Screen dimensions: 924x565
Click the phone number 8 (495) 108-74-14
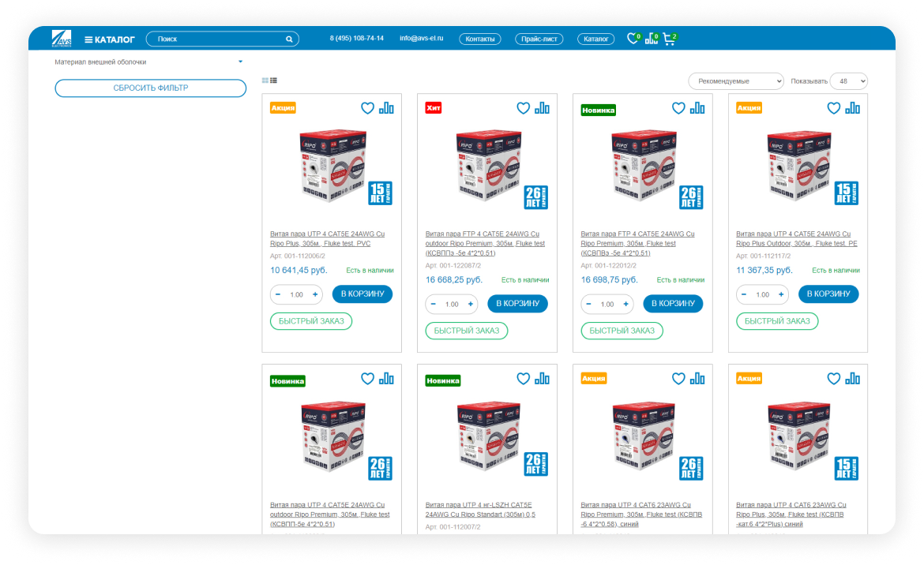pos(356,38)
